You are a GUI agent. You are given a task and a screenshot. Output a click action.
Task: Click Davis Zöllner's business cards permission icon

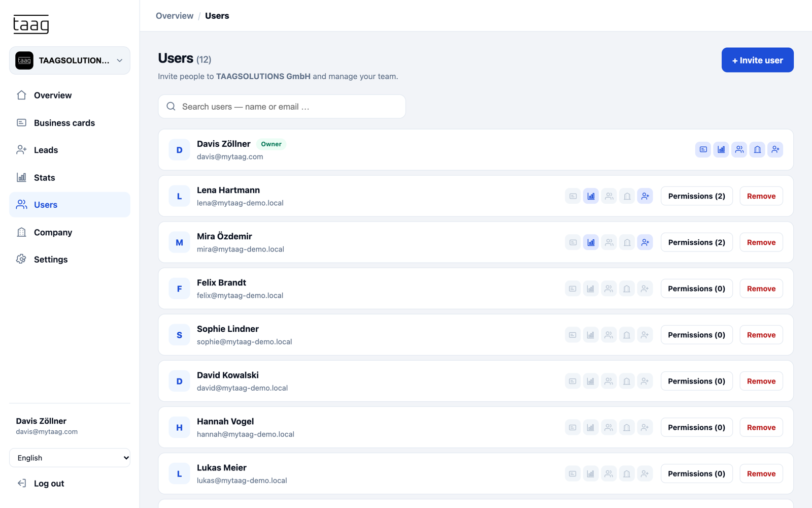pos(703,149)
